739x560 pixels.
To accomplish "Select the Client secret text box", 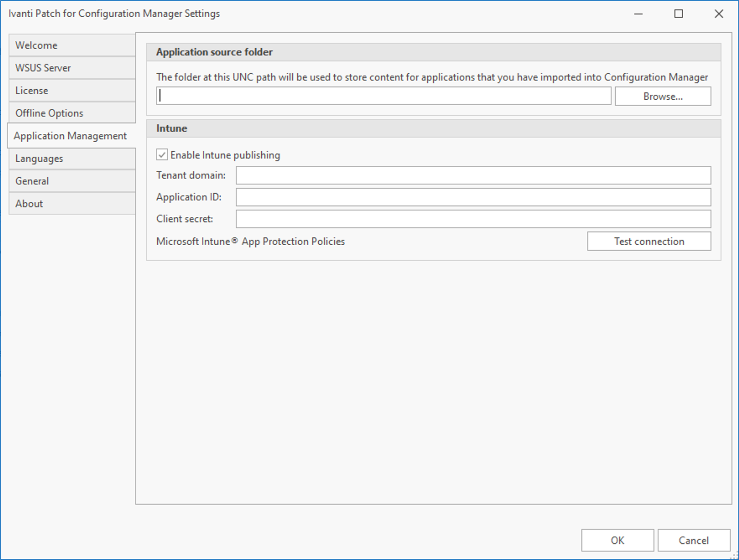I will coord(473,219).
